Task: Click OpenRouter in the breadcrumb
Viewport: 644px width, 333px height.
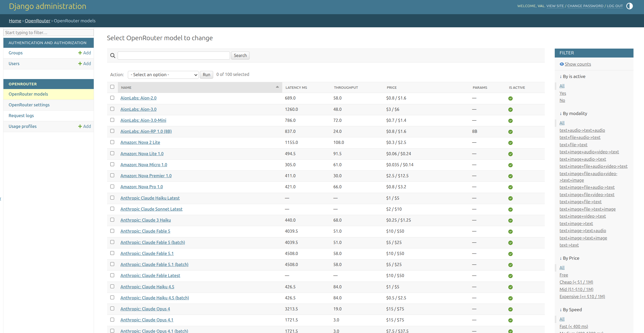Action: pos(38,21)
